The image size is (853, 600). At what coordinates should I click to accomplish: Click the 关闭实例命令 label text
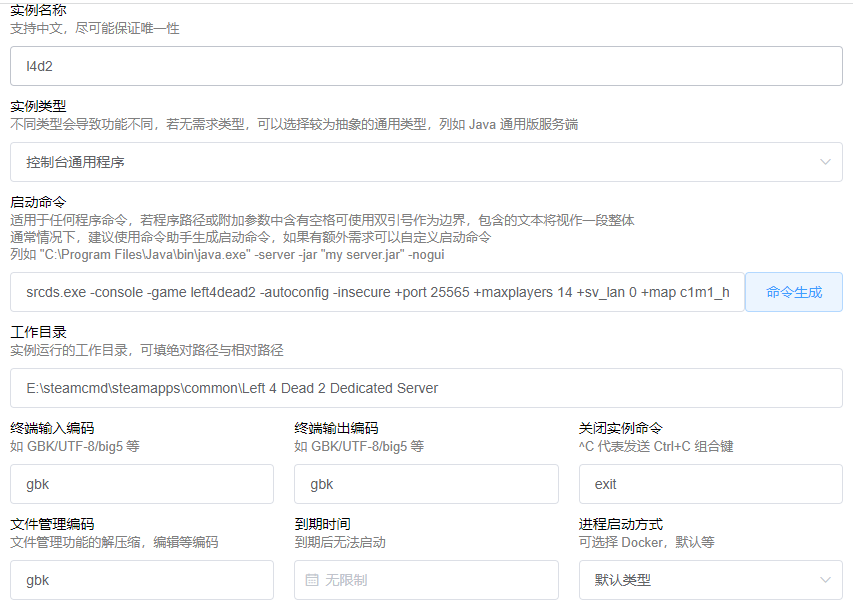[621, 428]
